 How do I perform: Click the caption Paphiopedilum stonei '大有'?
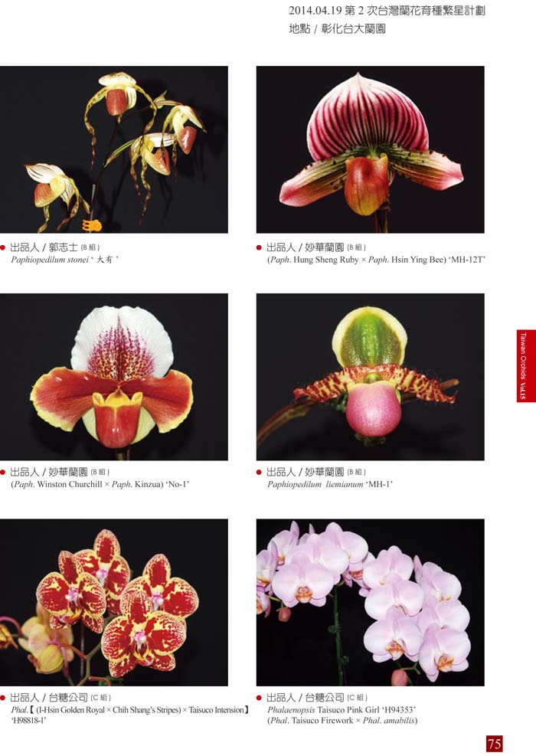pos(64,260)
